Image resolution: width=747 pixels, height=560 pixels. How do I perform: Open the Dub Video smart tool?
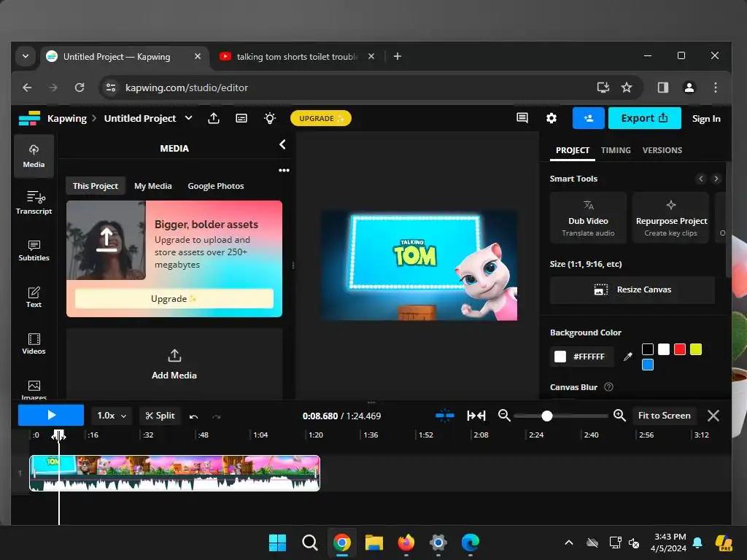tap(588, 218)
